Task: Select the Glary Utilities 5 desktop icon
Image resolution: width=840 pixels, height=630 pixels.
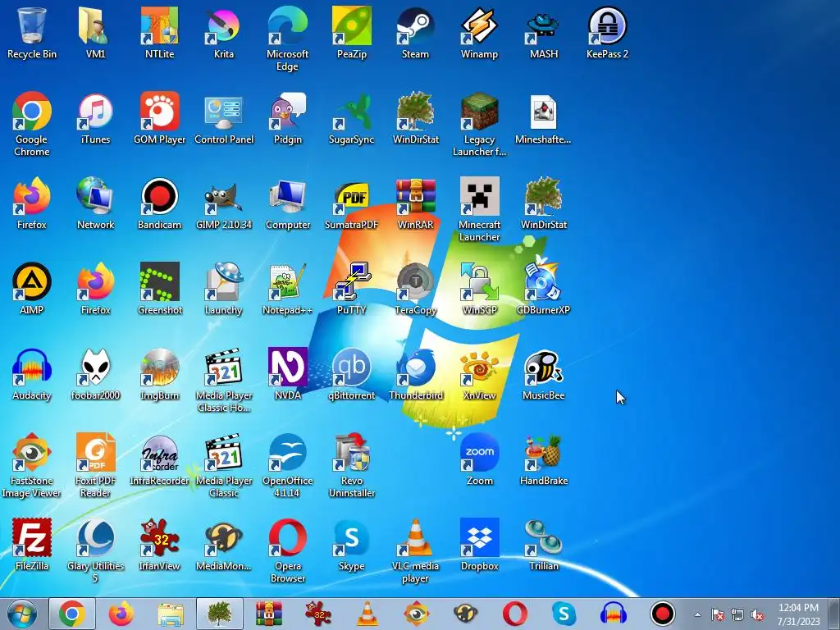Action: (95, 550)
